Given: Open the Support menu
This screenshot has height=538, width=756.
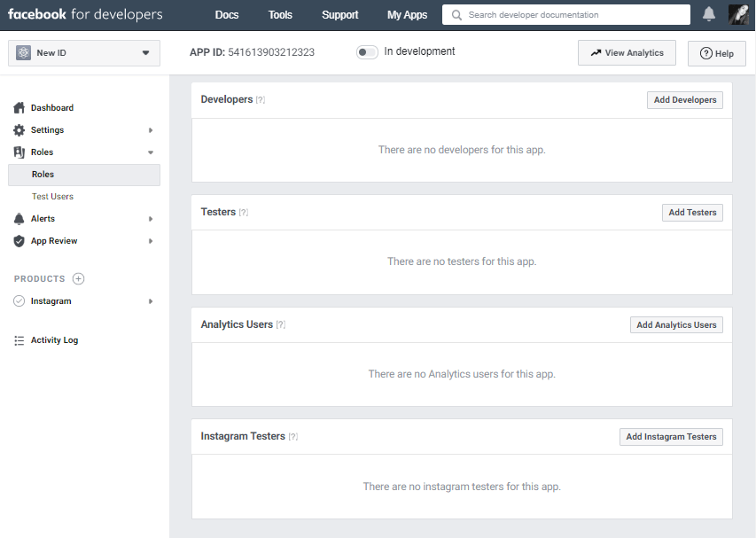Looking at the screenshot, I should [x=340, y=15].
